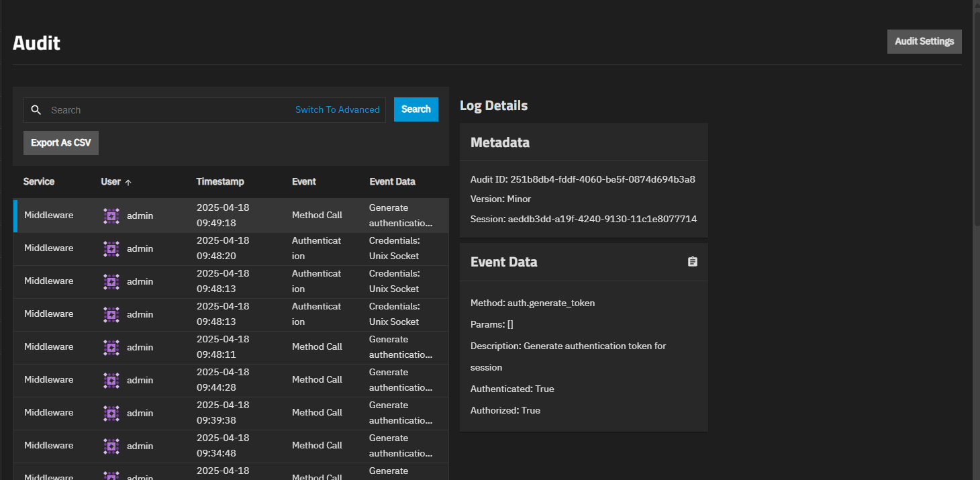Switch To Advanced search mode

tap(337, 110)
